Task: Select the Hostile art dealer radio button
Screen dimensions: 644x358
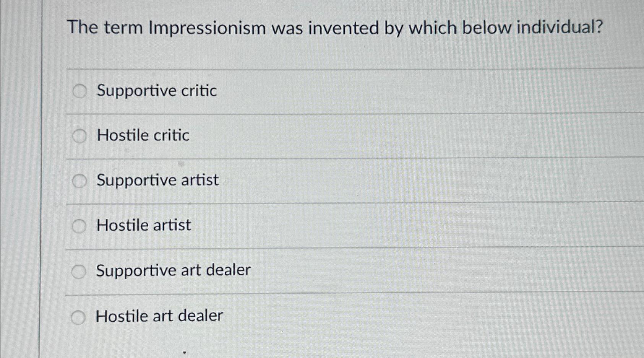Action: click(x=79, y=316)
